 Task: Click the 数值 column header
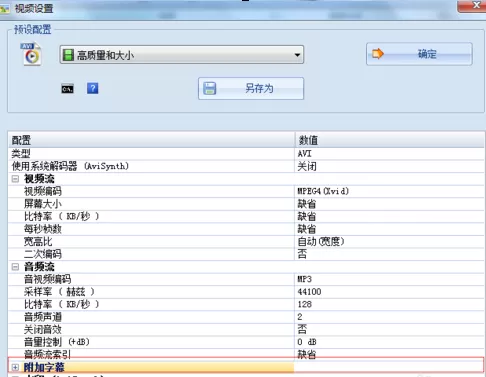point(389,140)
